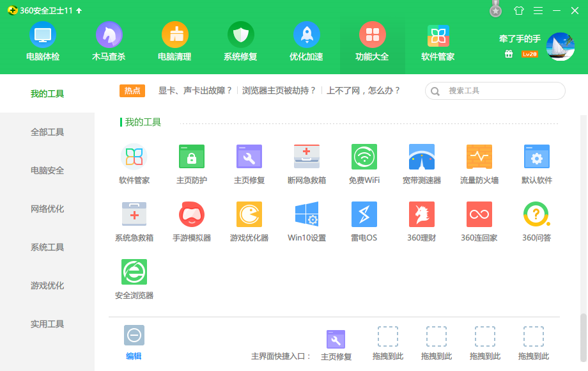This screenshot has height=371, width=588.
Task: Launch 主页修复 tool in the tools grid
Action: [x=249, y=164]
